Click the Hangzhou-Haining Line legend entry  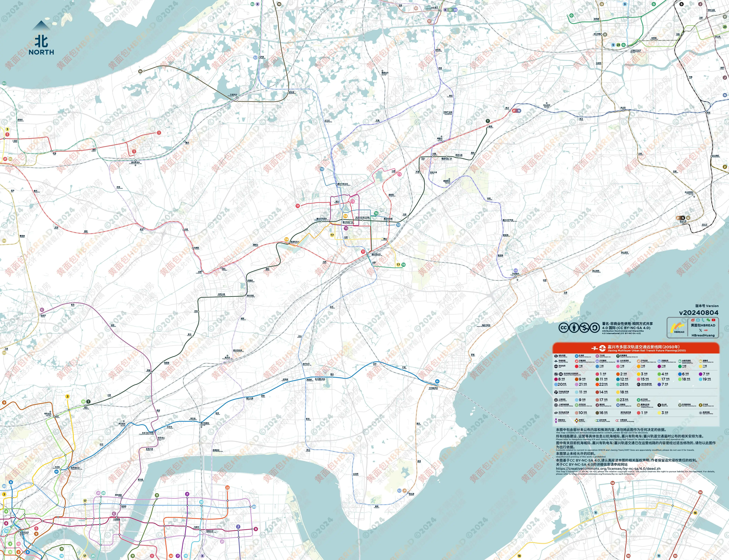(583, 356)
